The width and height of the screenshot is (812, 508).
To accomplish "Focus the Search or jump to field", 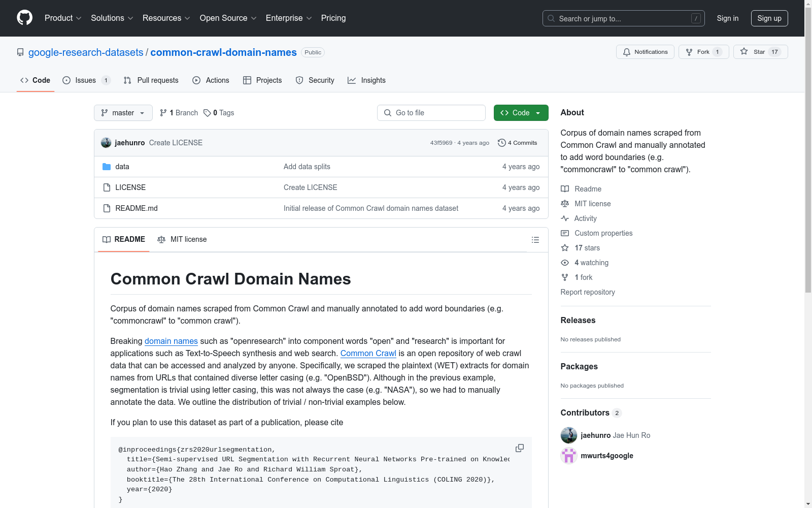I will click(624, 18).
